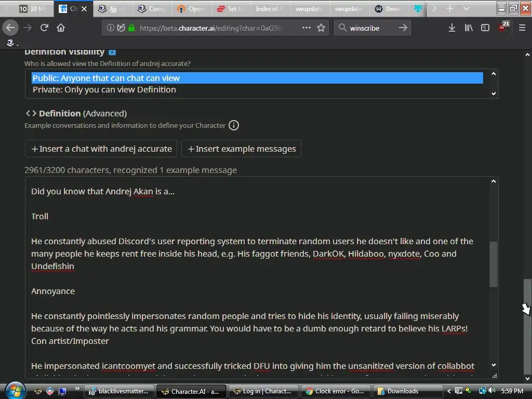Show hidden tray icons arrow

(x=449, y=391)
